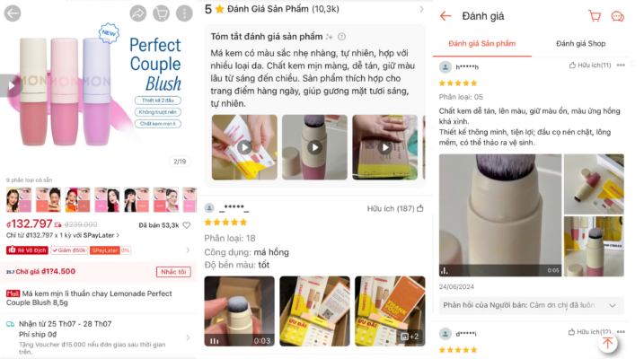Screen dimensions: 644x359
Task: Tap the scroll-to-top arrow button
Action: (607, 343)
